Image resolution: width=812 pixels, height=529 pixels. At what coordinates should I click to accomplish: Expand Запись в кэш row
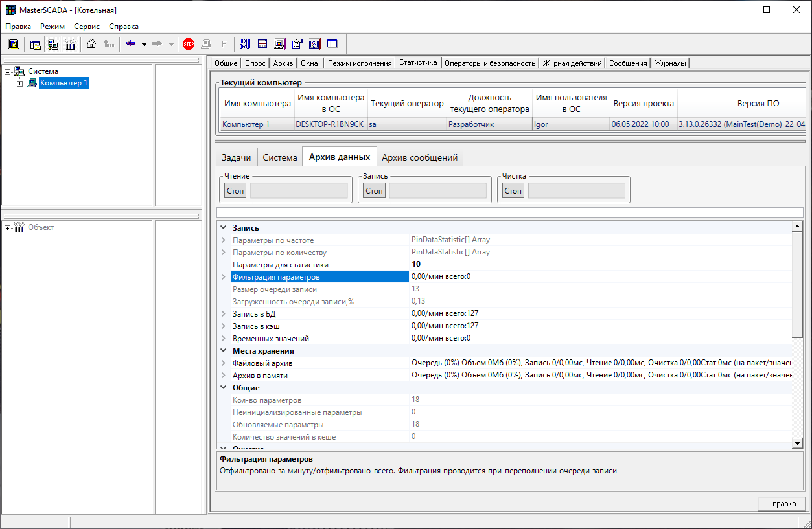coord(224,326)
